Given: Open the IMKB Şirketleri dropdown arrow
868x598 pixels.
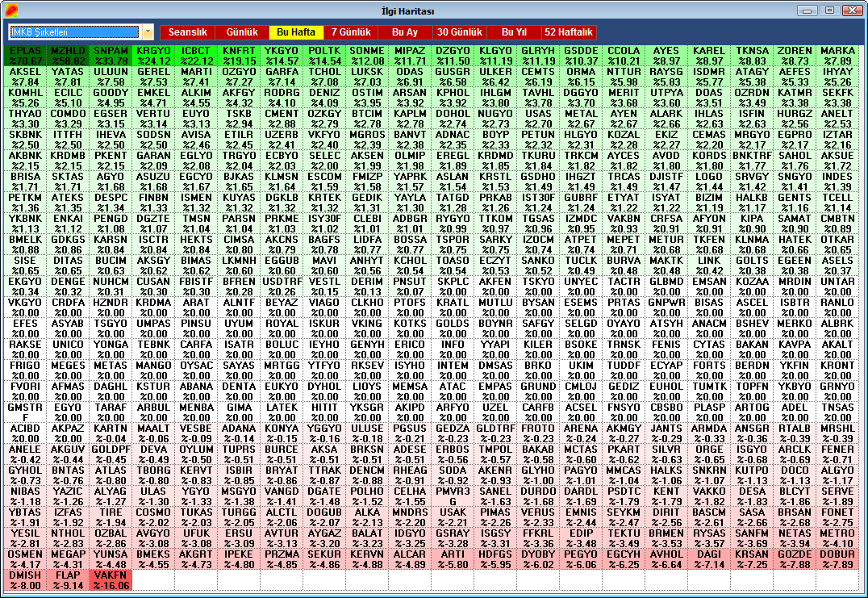Looking at the screenshot, I should click(x=148, y=32).
